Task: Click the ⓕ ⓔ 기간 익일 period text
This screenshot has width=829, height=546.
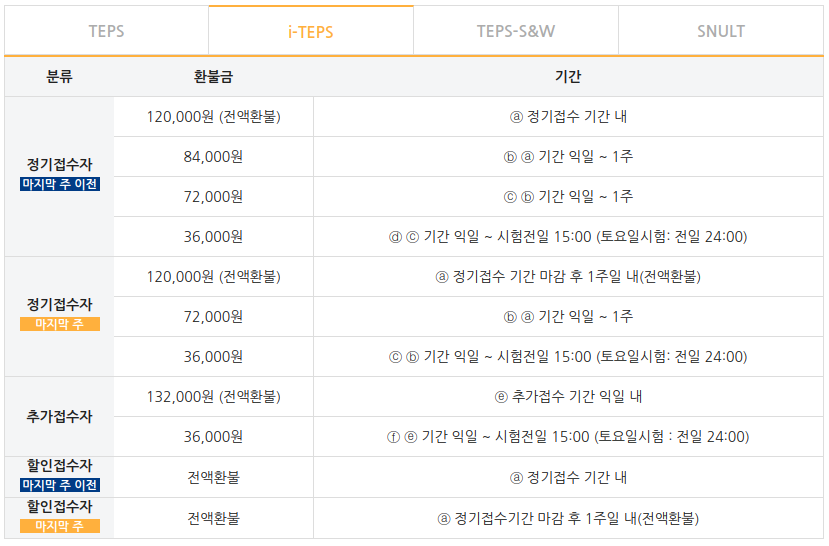Action: (x=568, y=437)
